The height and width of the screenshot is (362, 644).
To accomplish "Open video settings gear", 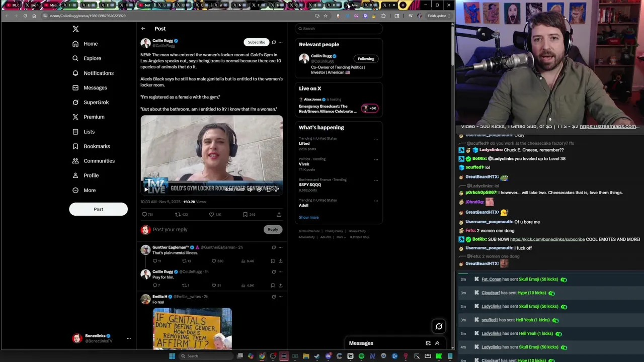I will click(x=259, y=190).
